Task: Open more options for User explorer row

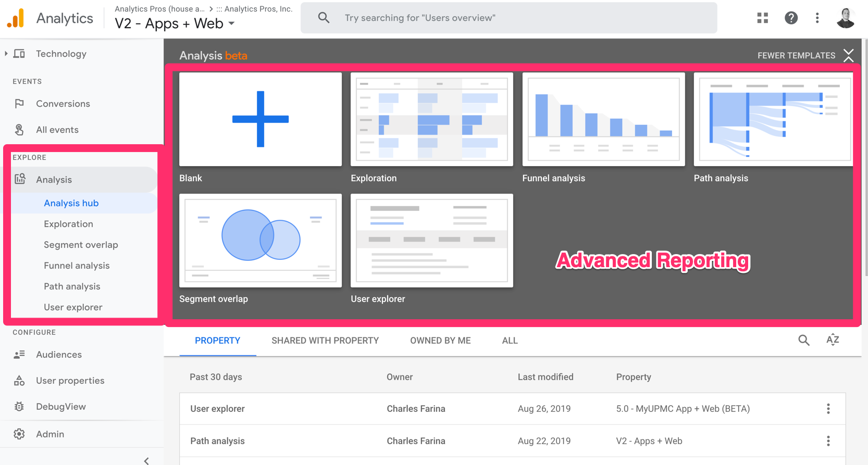Action: 828,409
